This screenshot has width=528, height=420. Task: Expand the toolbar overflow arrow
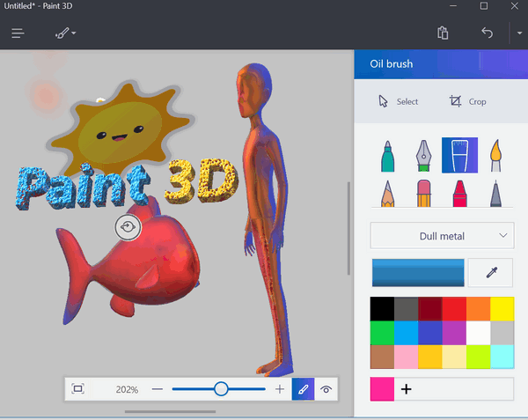click(519, 33)
